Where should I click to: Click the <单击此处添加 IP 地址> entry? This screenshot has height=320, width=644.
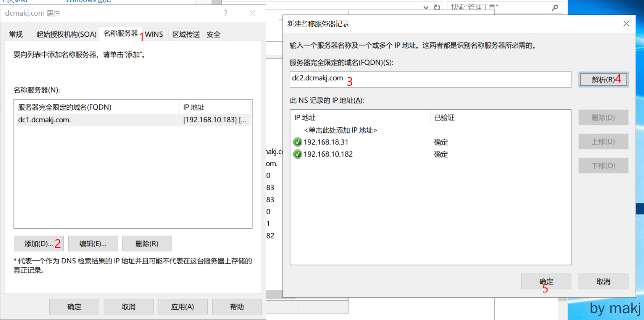341,130
